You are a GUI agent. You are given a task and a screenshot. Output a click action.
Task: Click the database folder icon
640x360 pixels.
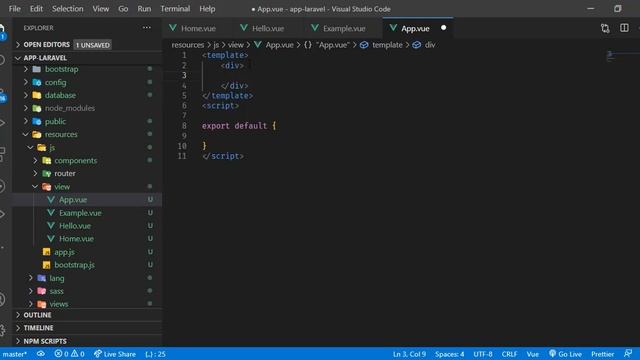coord(37,95)
